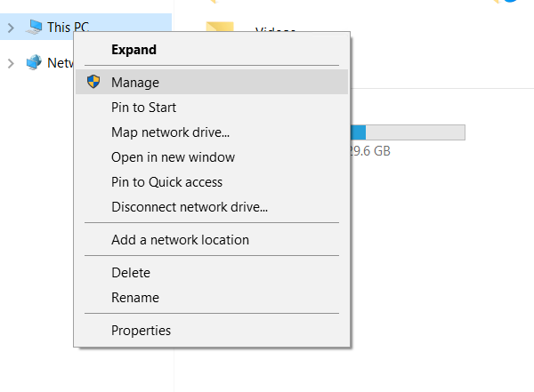Open Properties from the context menu
Image resolution: width=534 pixels, height=392 pixels.
click(141, 331)
